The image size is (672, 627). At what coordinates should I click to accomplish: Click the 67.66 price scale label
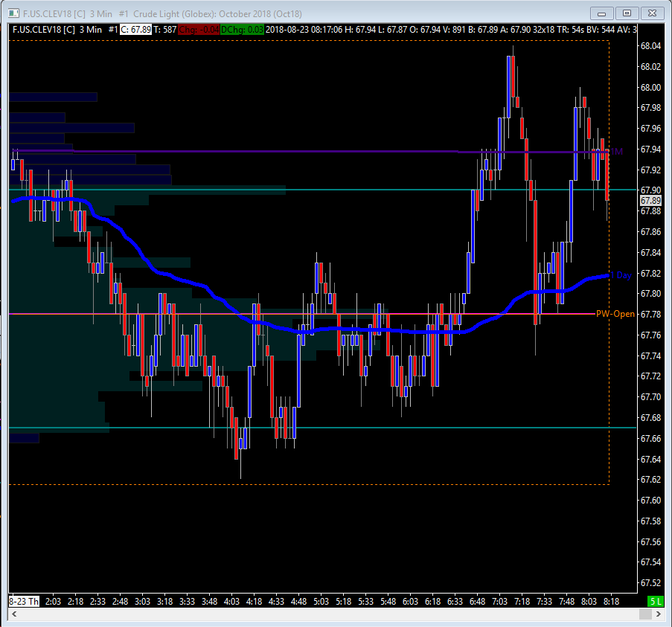(650, 439)
